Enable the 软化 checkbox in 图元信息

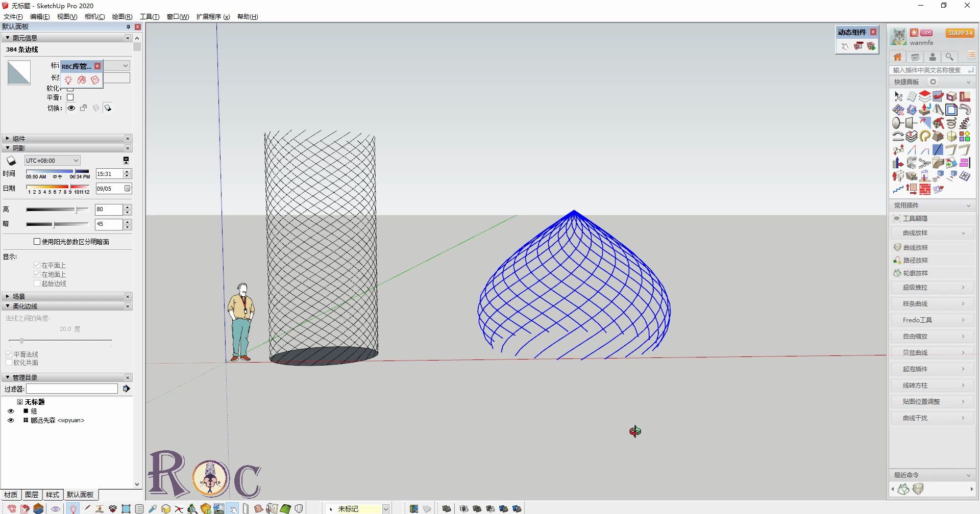(x=70, y=88)
